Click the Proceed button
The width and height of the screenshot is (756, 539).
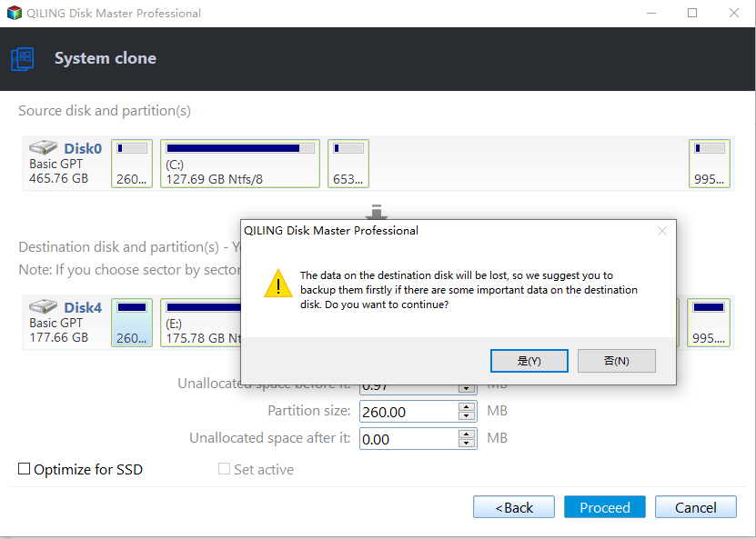(605, 507)
